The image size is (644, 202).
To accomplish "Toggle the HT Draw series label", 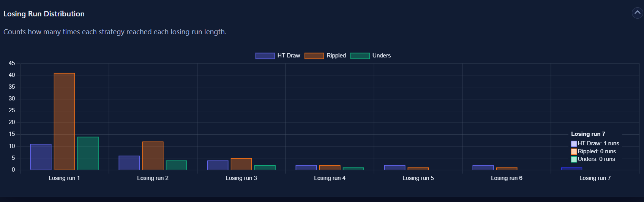I will [289, 56].
